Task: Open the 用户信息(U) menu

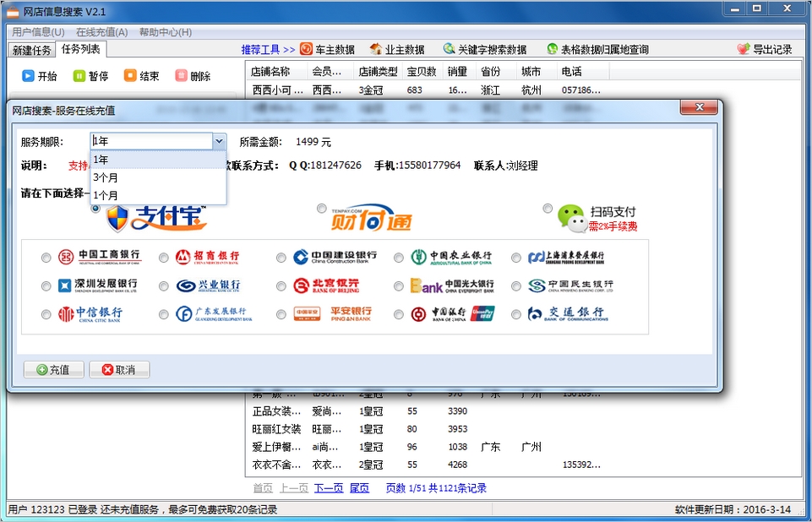Action: 38,32
